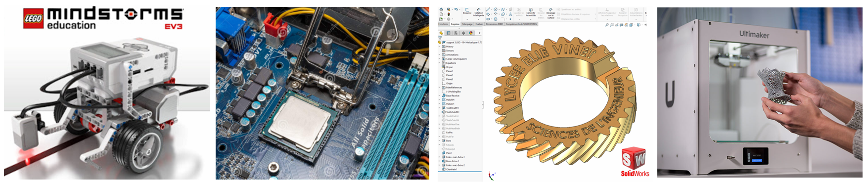
Task: Open the undo dropdown arrow
Action: pyautogui.click(x=459, y=9)
